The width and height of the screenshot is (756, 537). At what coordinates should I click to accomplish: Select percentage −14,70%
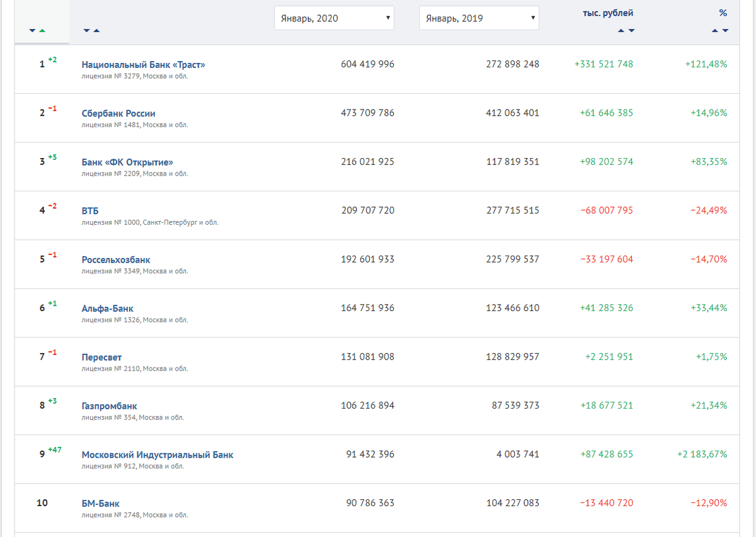(709, 259)
